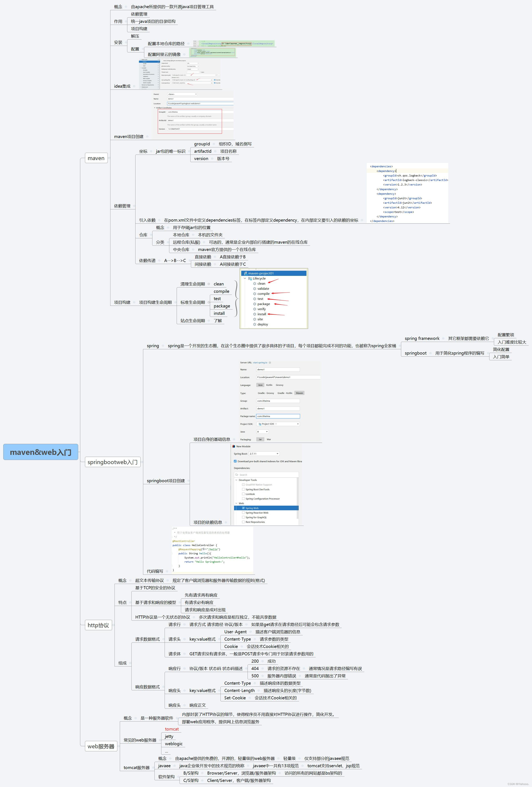The width and height of the screenshot is (532, 787).
Task: Check Spring Reactive Web checkbox
Action: (x=243, y=513)
